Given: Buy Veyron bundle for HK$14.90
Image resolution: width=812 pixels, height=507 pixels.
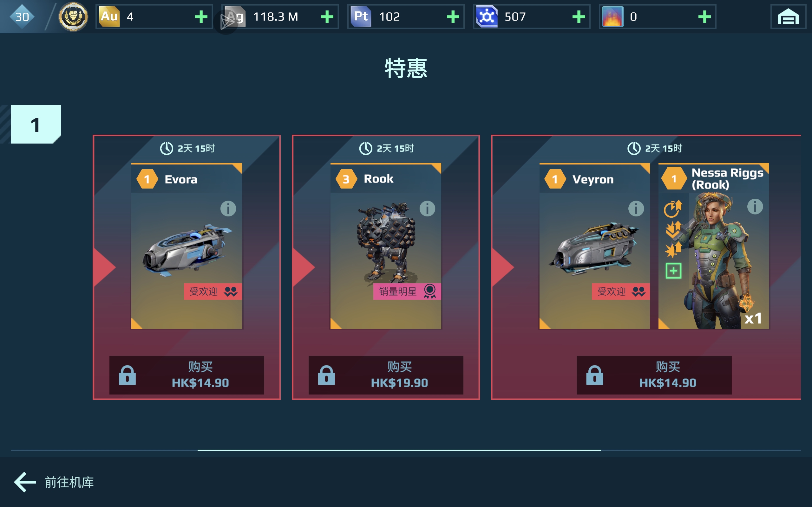Looking at the screenshot, I should [654, 375].
